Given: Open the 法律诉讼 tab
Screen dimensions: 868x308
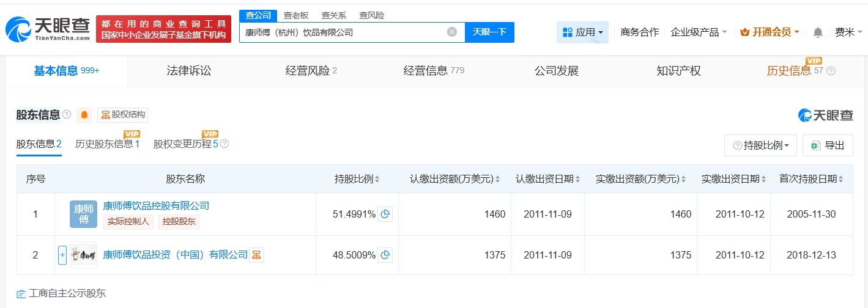Looking at the screenshot, I should (189, 71).
